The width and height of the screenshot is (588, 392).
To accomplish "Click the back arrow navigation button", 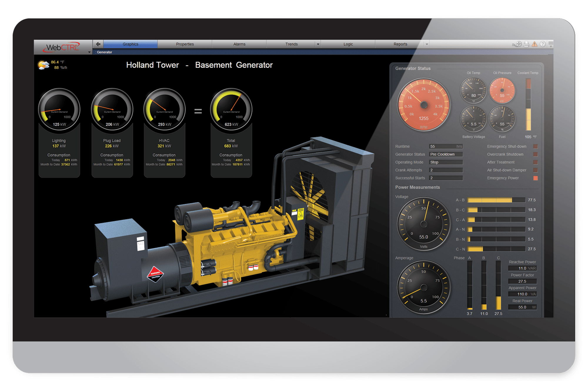I will (98, 44).
